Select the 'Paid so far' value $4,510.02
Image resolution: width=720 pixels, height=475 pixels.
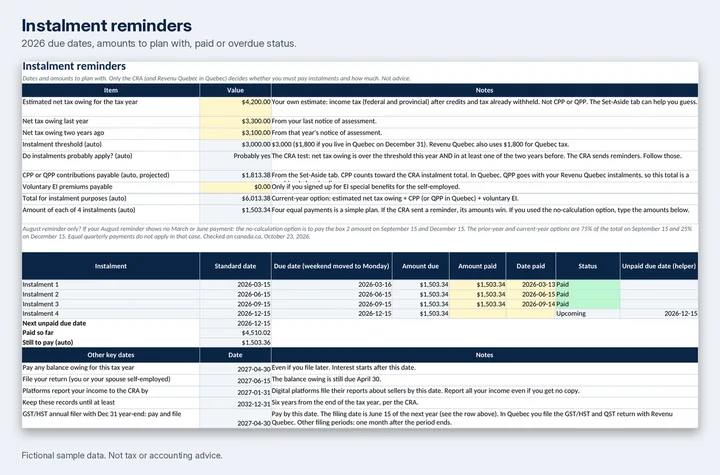point(236,333)
